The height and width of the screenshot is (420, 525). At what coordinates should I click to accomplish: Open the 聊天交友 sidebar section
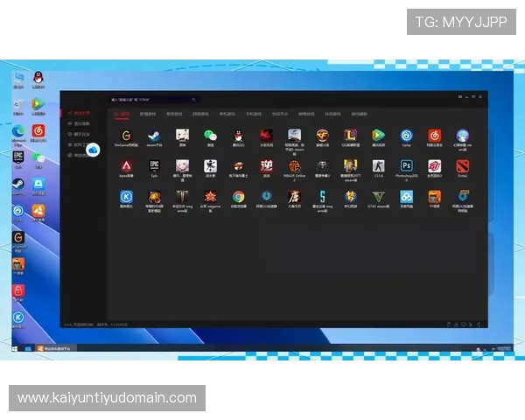(x=79, y=134)
